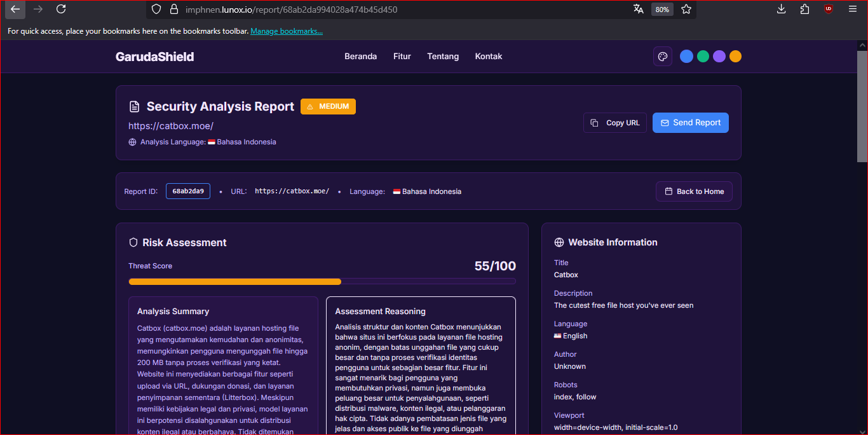Click the Catbox title value
The image size is (868, 435).
tap(566, 275)
